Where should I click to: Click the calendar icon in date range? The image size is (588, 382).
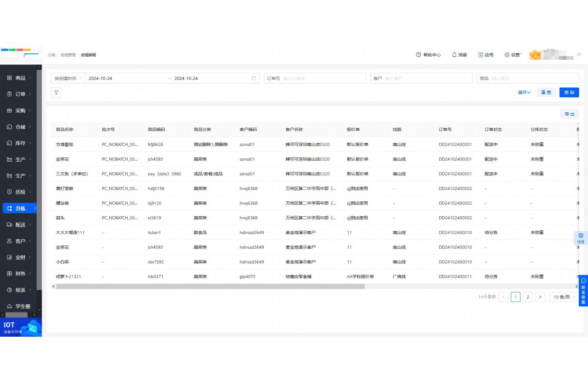[254, 78]
